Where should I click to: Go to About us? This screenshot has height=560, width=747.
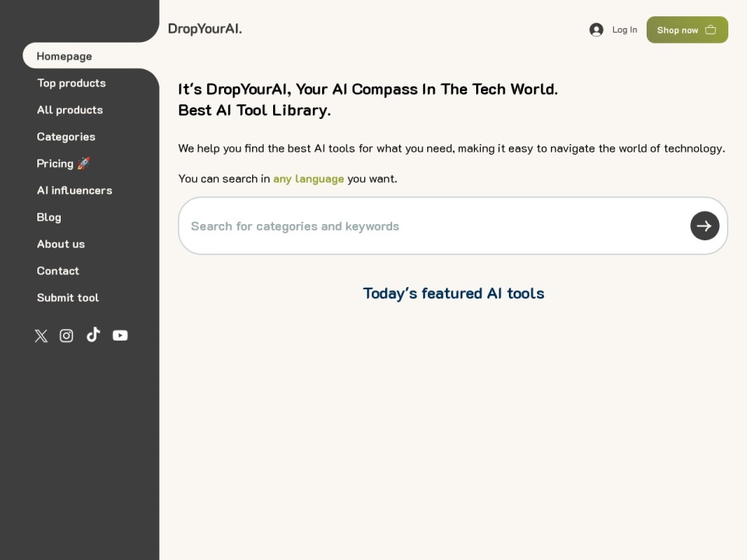coord(61,243)
